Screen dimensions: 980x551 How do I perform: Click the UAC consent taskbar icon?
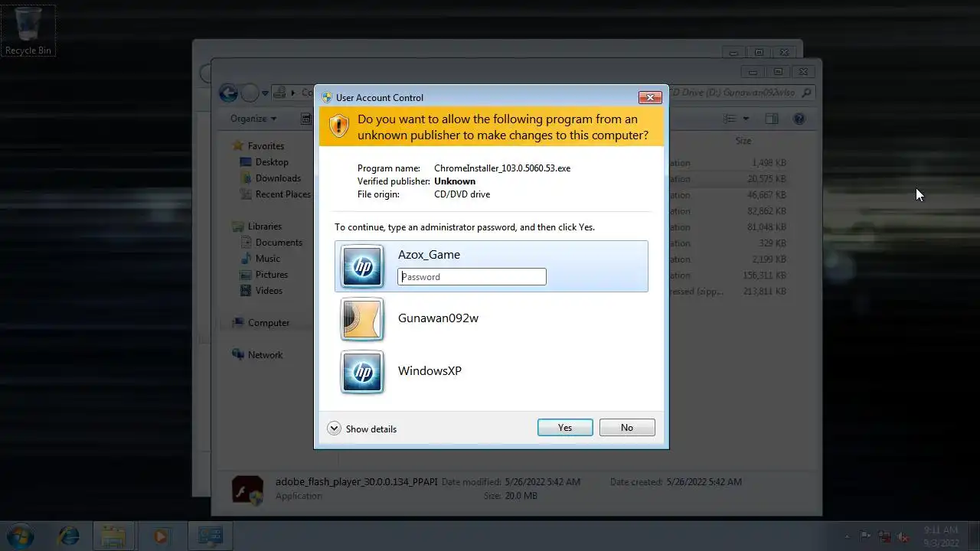pyautogui.click(x=211, y=536)
